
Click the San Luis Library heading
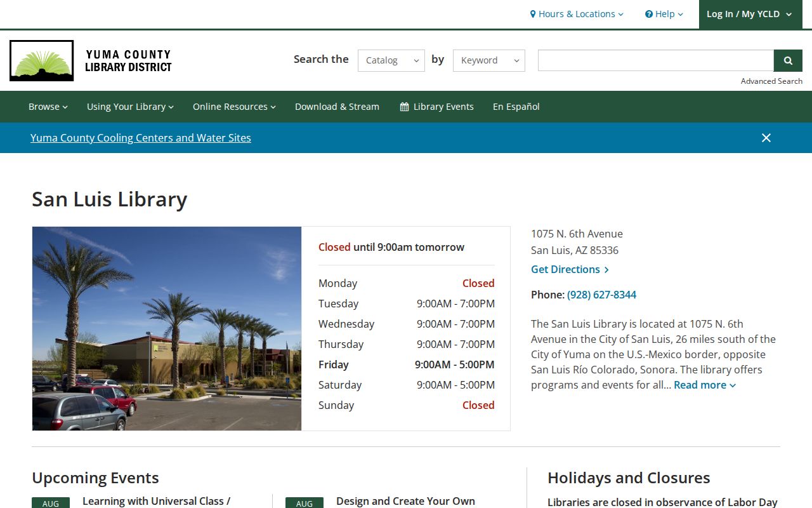pos(110,199)
